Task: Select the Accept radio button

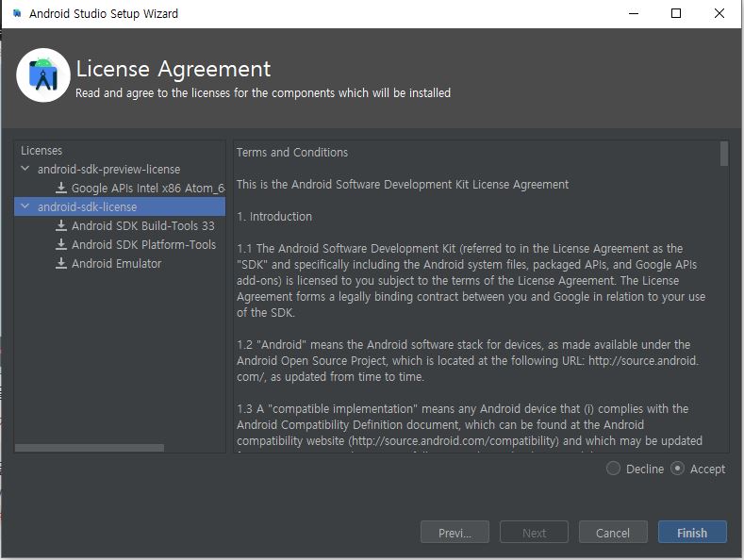Action: coord(677,469)
